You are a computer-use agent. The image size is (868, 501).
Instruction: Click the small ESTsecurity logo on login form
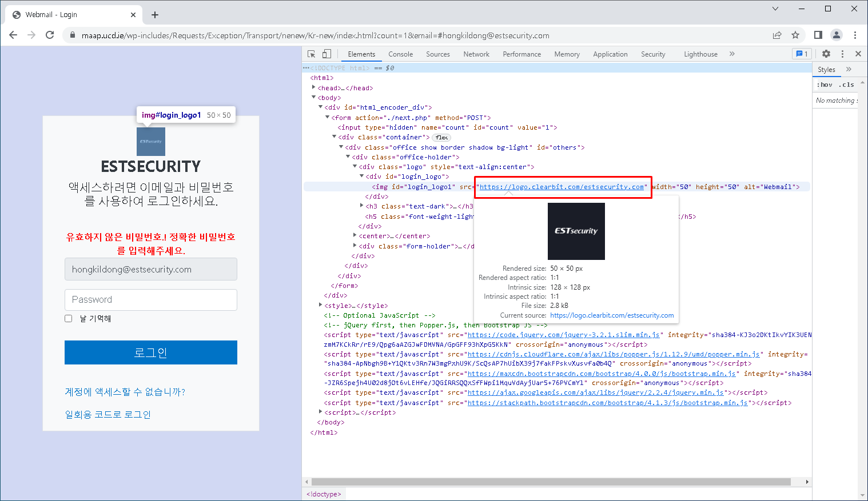pyautogui.click(x=151, y=142)
